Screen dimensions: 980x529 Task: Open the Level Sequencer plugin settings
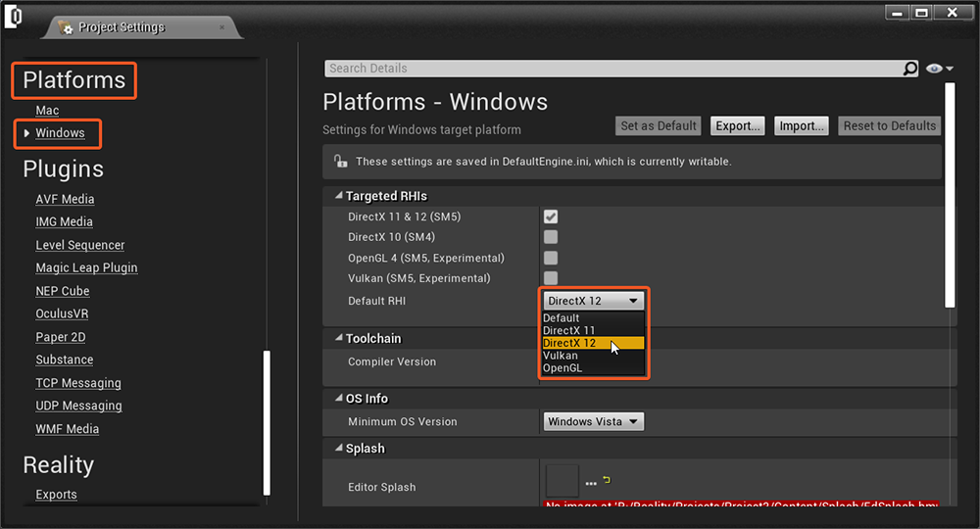[x=80, y=245]
